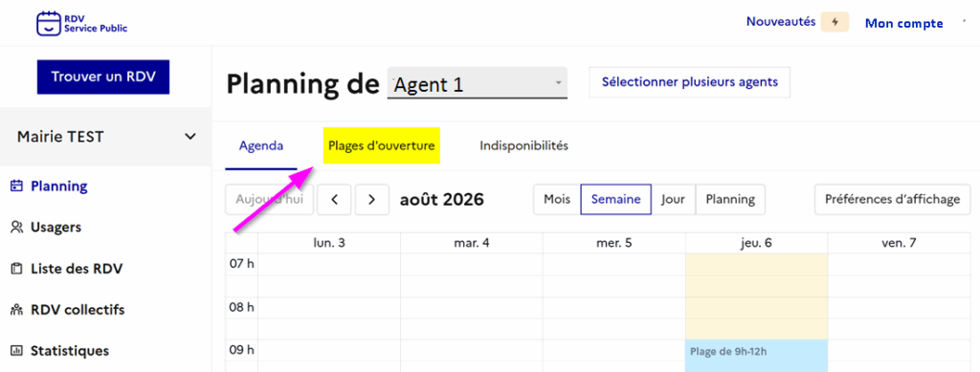
Task: Select the Mois calendar view
Action: pos(557,200)
